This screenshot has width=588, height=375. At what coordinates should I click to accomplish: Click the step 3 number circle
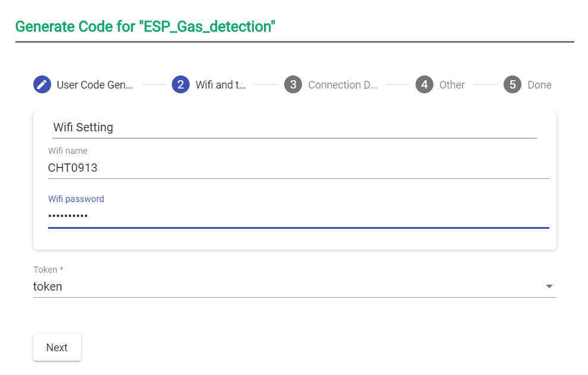tap(293, 85)
